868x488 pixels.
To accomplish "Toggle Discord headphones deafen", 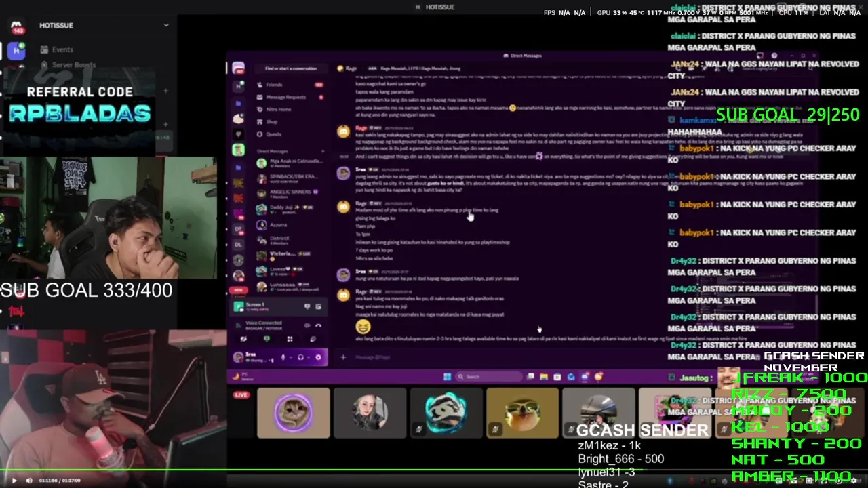I will 300,357.
